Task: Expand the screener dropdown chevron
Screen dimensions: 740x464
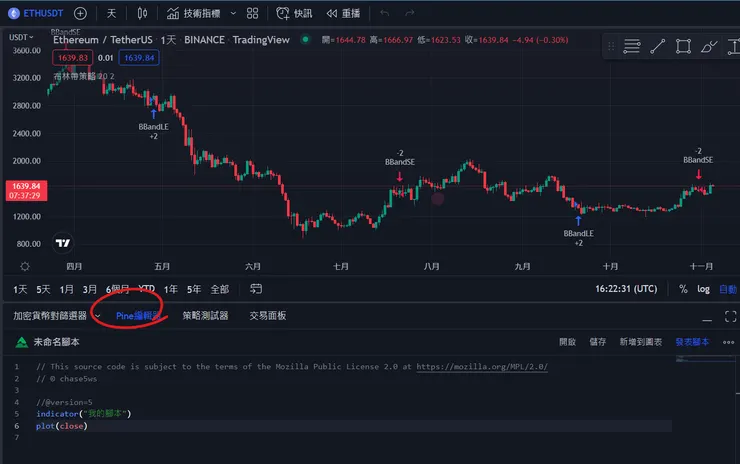Action: coord(98,316)
